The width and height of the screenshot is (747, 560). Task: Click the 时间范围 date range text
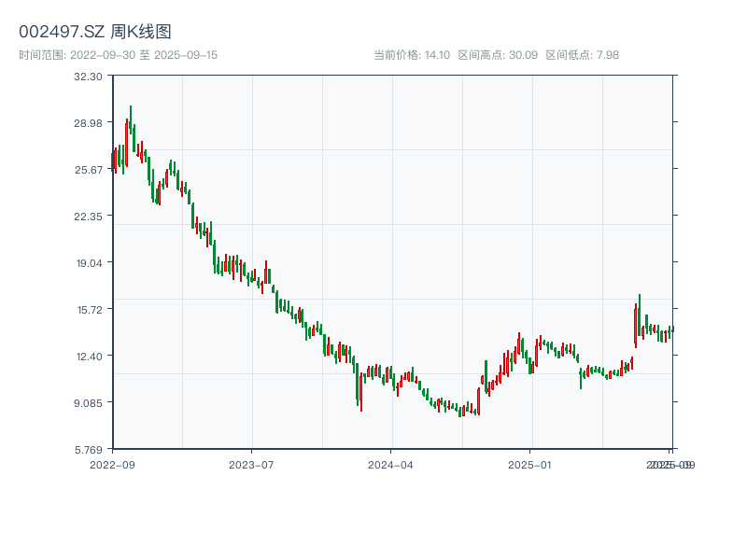click(x=118, y=55)
